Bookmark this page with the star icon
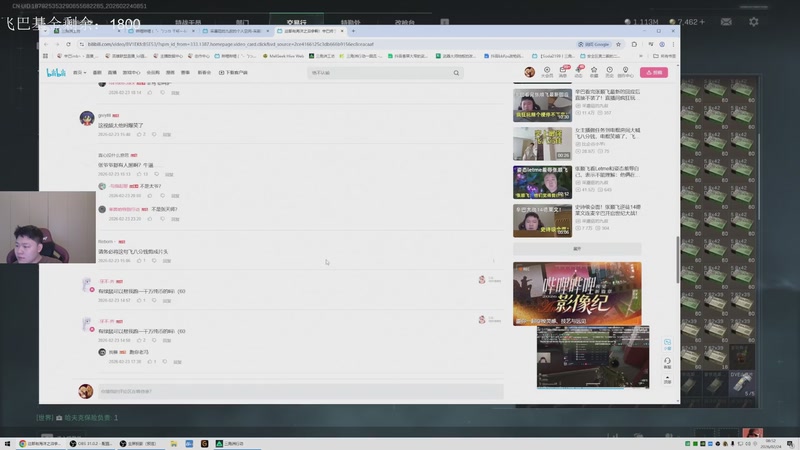Viewport: 800px width, 450px height. pyautogui.click(x=618, y=44)
